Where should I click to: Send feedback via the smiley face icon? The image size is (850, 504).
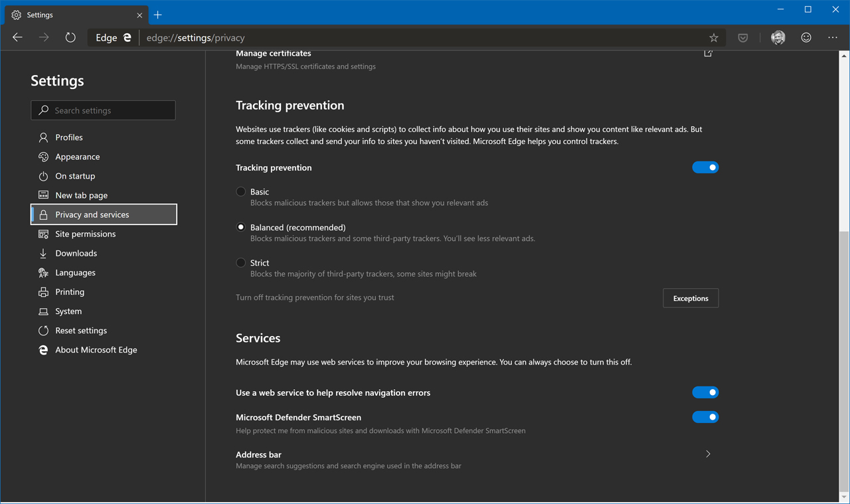[806, 38]
